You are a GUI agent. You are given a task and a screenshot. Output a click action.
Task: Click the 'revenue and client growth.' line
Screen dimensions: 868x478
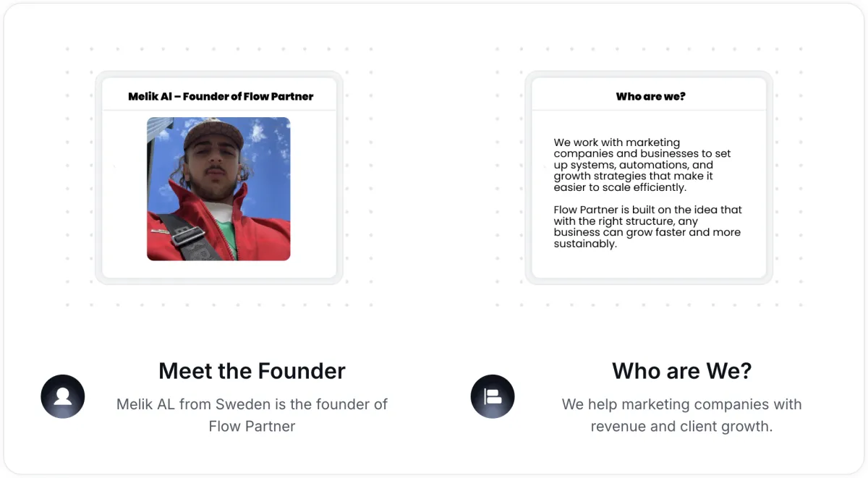point(681,426)
